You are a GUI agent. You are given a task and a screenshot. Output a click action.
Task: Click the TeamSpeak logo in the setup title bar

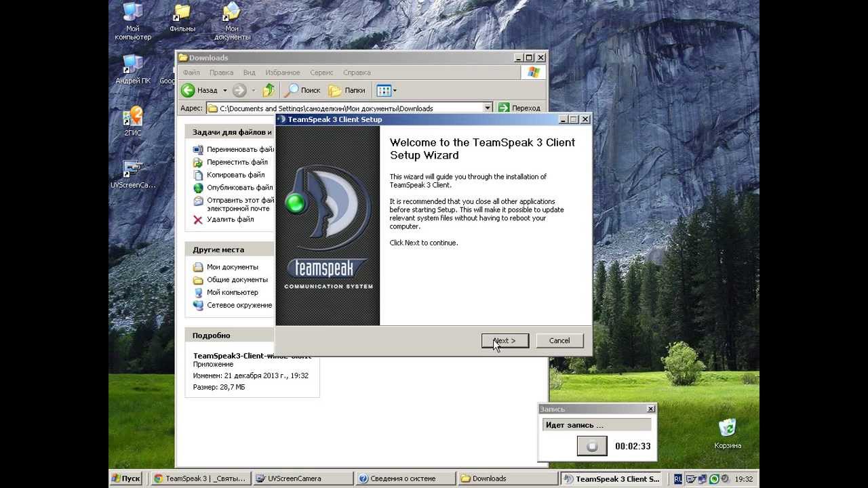point(281,119)
